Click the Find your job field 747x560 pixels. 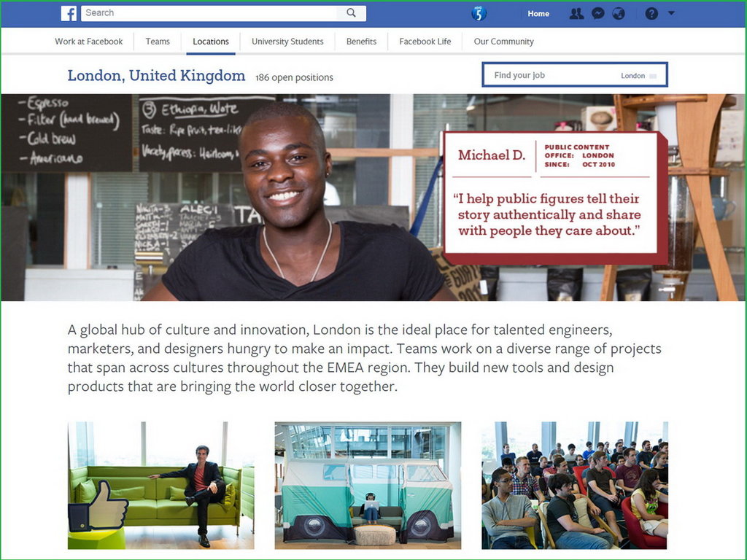(x=575, y=75)
